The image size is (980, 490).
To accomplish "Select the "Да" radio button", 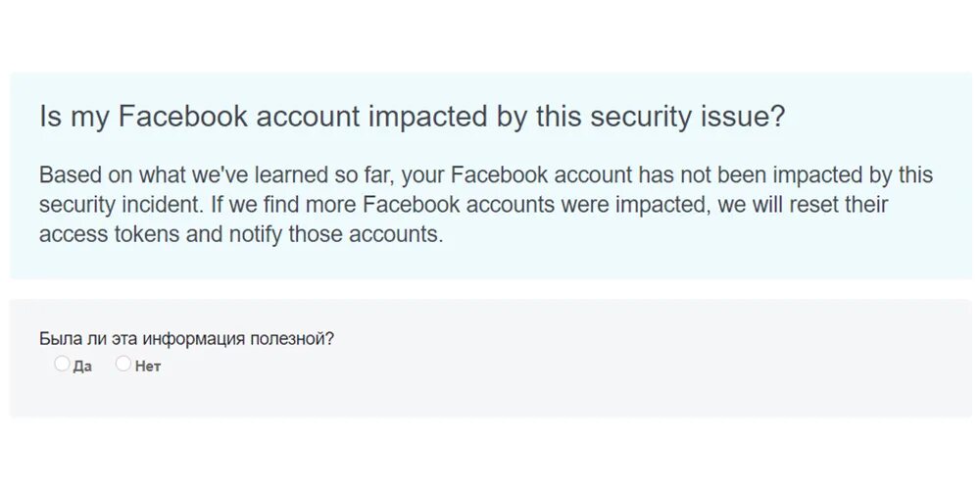I will pyautogui.click(x=62, y=365).
